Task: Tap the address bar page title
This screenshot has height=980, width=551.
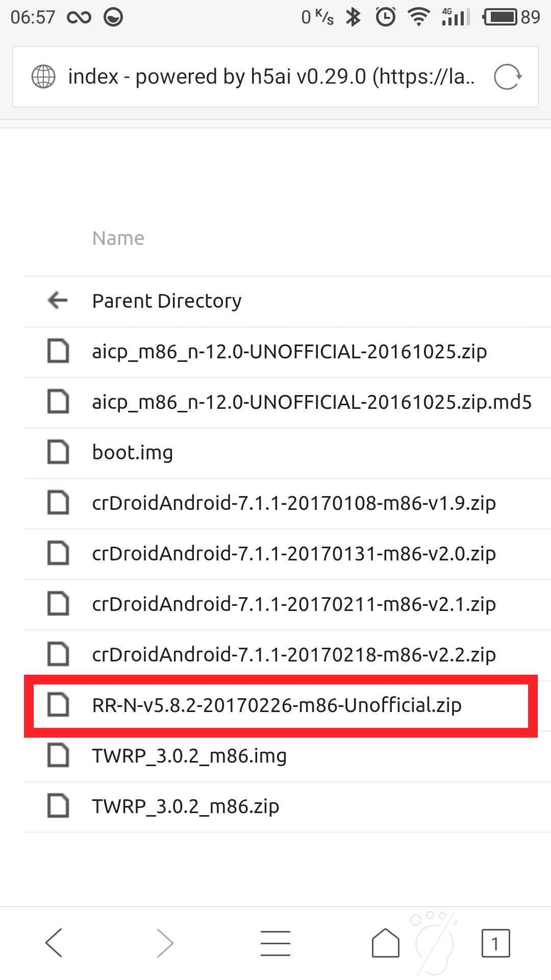Action: [271, 77]
